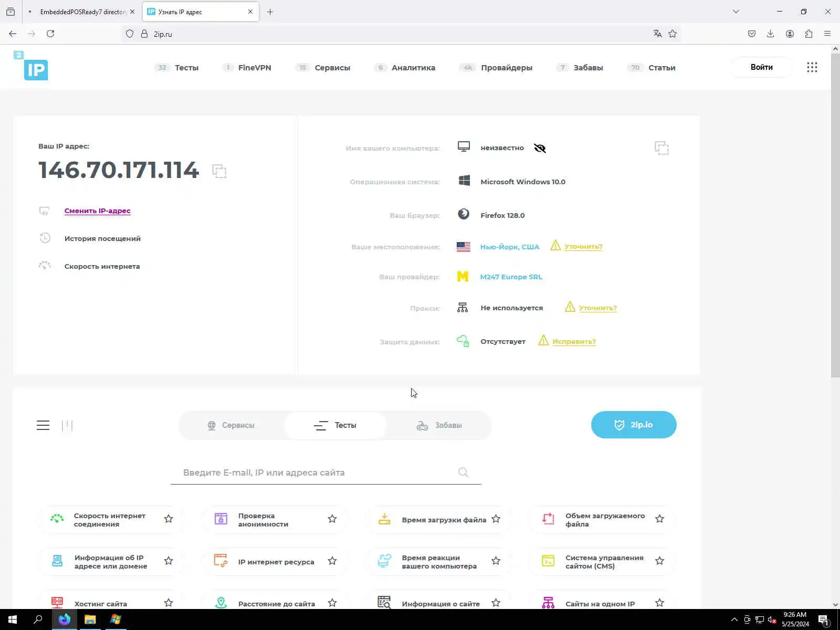
Task: Open Save to Pocket icon
Action: tap(752, 34)
